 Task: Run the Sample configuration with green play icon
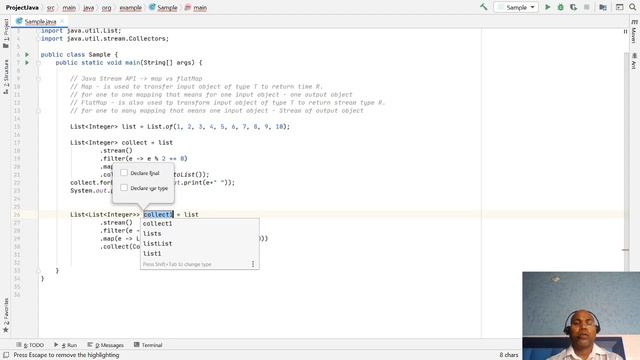click(x=548, y=7)
